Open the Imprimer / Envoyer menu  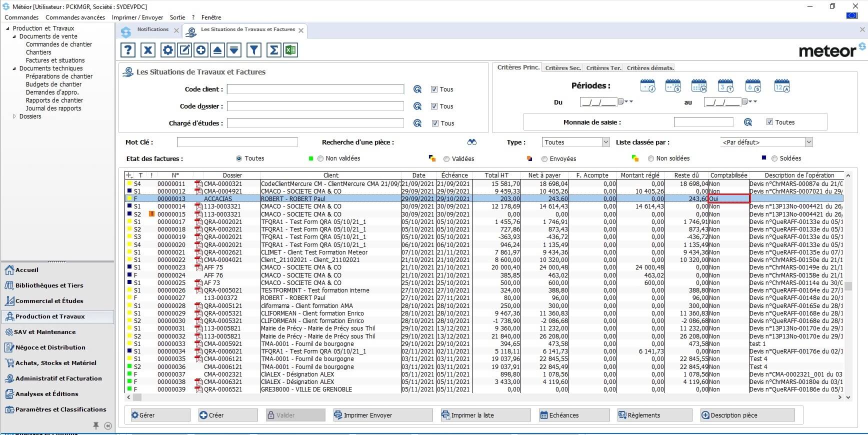137,17
